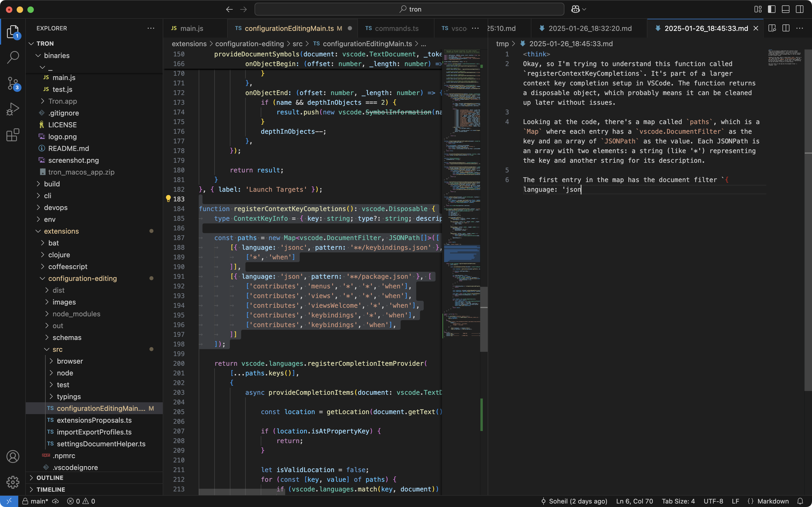Open the Manage gear icon
Image resolution: width=812 pixels, height=507 pixels.
click(x=13, y=482)
